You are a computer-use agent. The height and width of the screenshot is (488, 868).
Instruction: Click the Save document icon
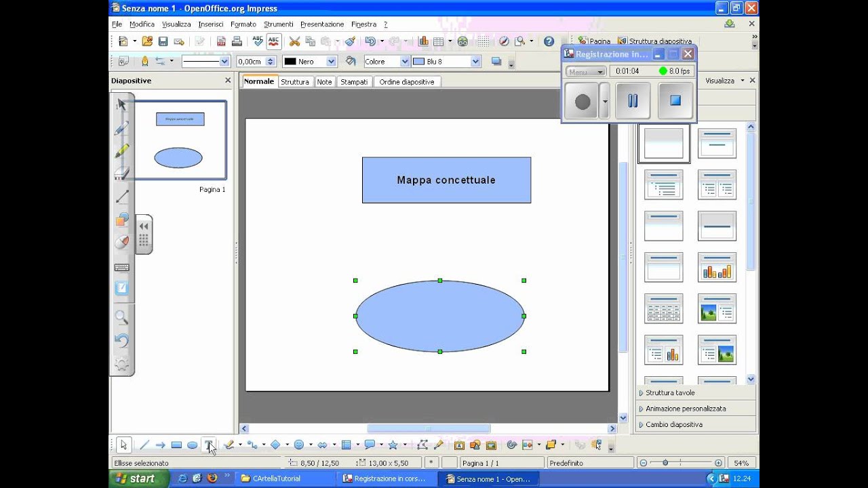(x=163, y=41)
